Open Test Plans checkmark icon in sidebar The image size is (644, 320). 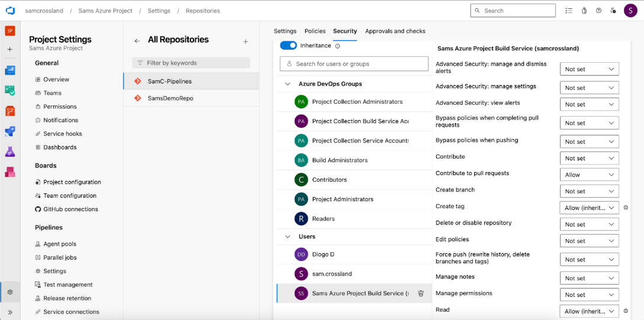tap(10, 90)
